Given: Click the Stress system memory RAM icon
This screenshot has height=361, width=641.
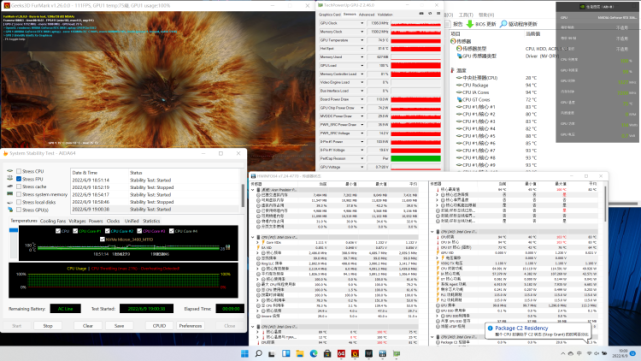Looking at the screenshot, I should (x=10, y=194).
